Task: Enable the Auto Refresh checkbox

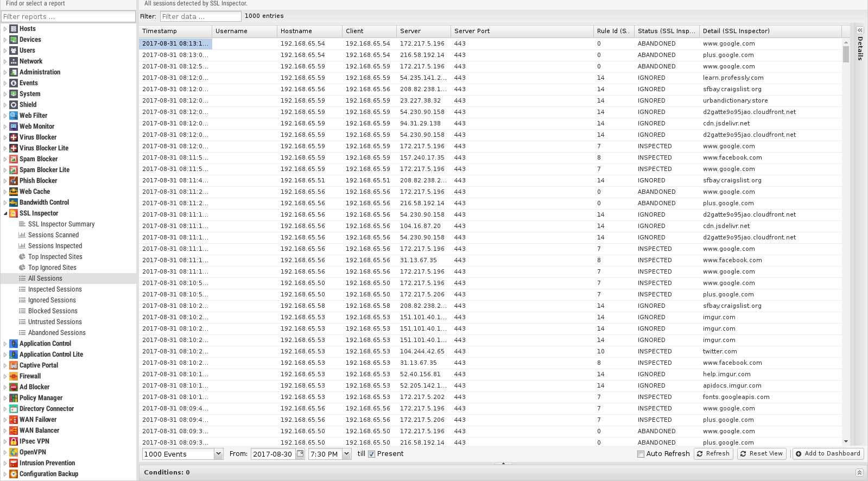Action: [641, 454]
